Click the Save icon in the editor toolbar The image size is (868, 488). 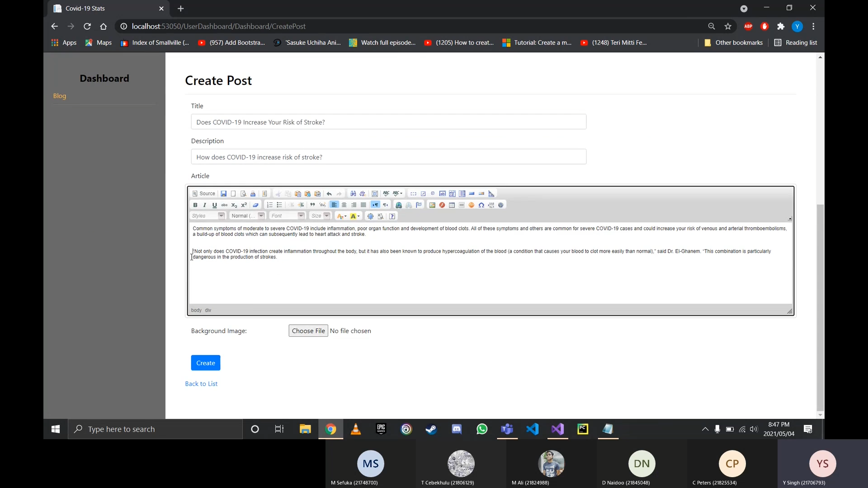coord(223,193)
